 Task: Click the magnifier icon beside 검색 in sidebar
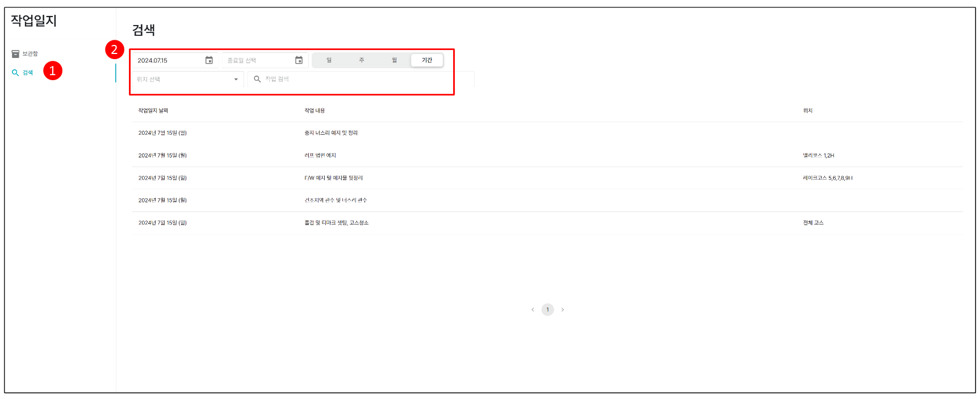pyautogui.click(x=15, y=73)
